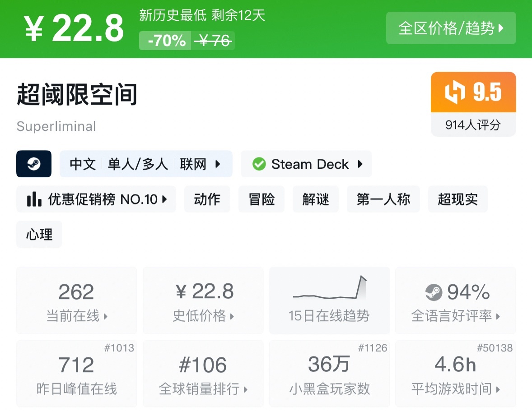Select the 解谜 genre tag
This screenshot has width=532, height=411.
click(316, 199)
